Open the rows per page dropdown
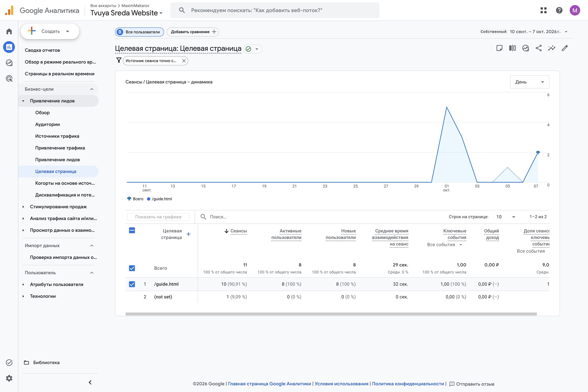Image resolution: width=588 pixels, height=392 pixels. pyautogui.click(x=506, y=217)
